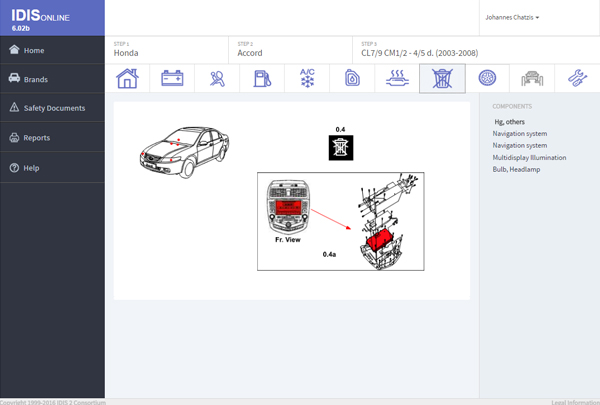This screenshot has height=405, width=600.
Task: Go to Step 3 CL7/9 model selection
Action: pos(476,50)
